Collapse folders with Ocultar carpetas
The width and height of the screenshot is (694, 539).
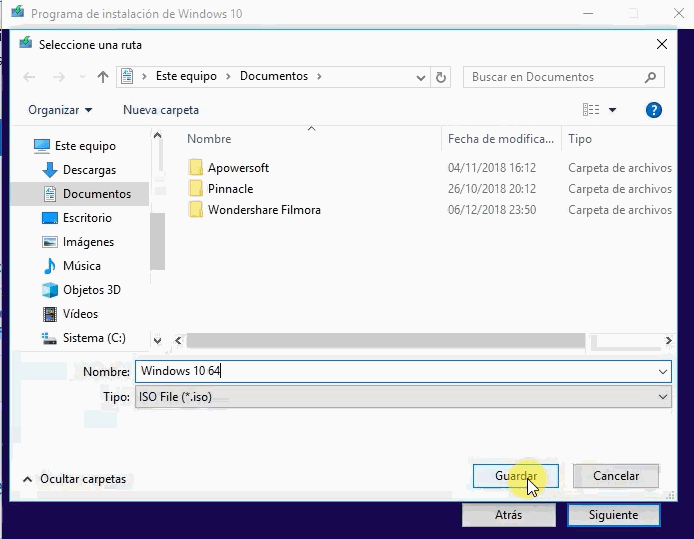point(74,479)
